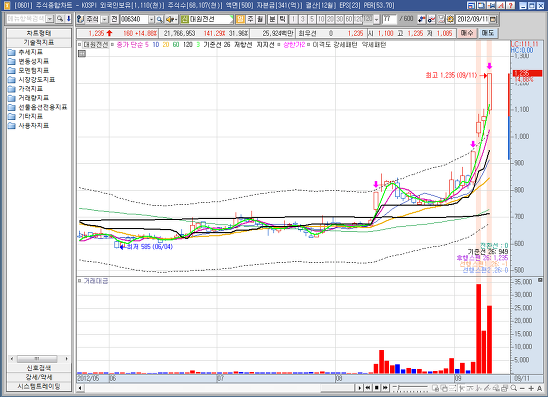The height and width of the screenshot is (397, 548).
Task: Open the 시스템트레이딩 tab
Action: (x=39, y=386)
